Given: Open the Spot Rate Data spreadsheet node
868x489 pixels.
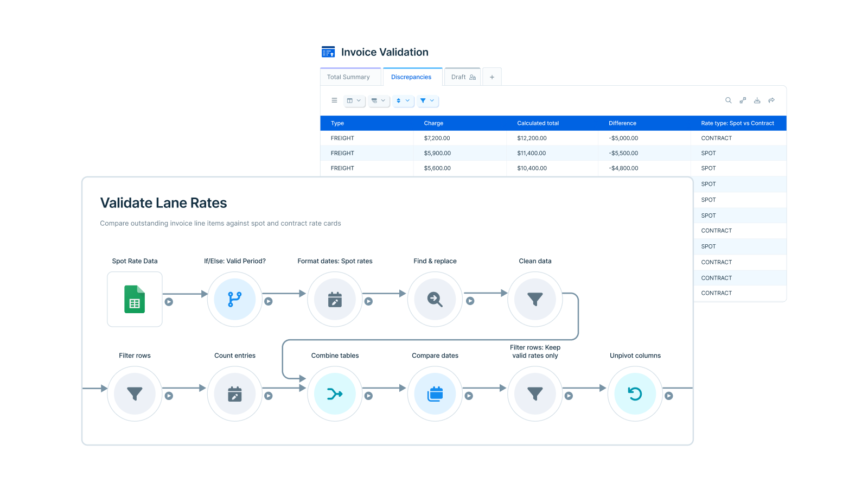Looking at the screenshot, I should pos(135,299).
